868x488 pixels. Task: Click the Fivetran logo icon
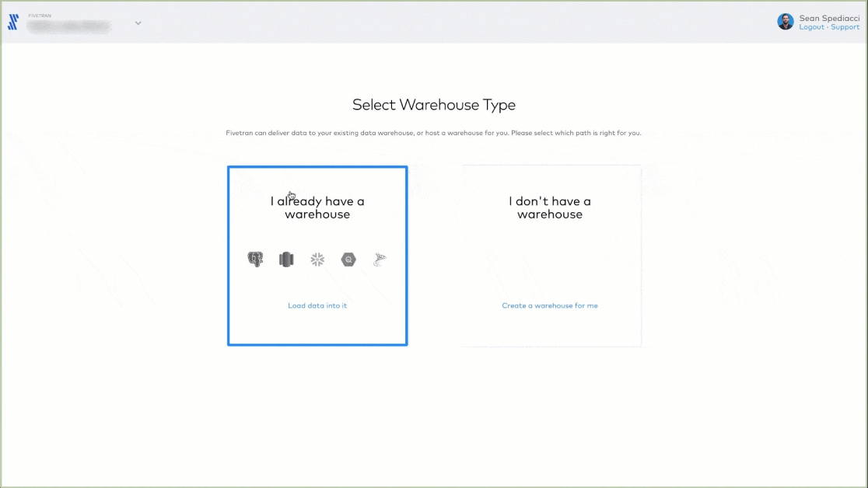[x=13, y=23]
